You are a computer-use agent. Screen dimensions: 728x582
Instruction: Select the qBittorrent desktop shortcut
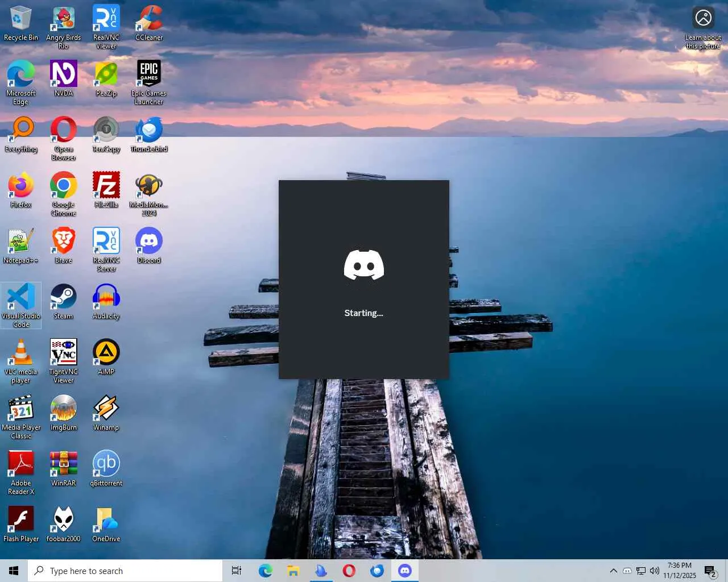click(106, 469)
